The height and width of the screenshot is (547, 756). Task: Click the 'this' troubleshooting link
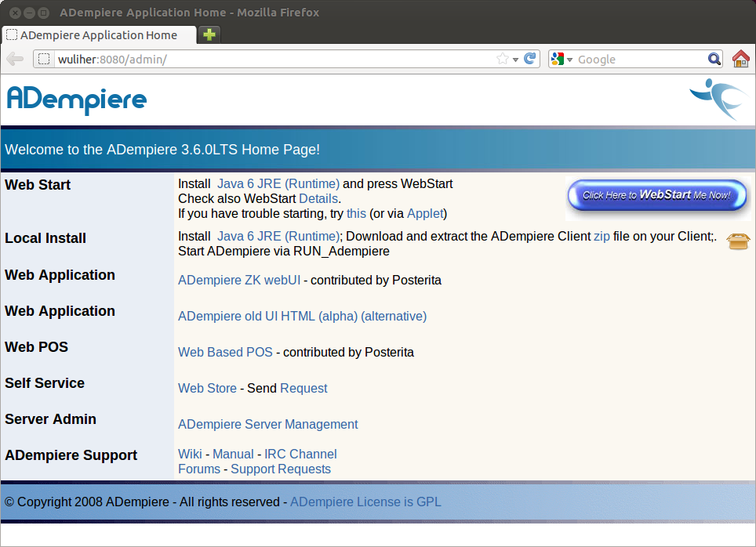click(x=356, y=213)
